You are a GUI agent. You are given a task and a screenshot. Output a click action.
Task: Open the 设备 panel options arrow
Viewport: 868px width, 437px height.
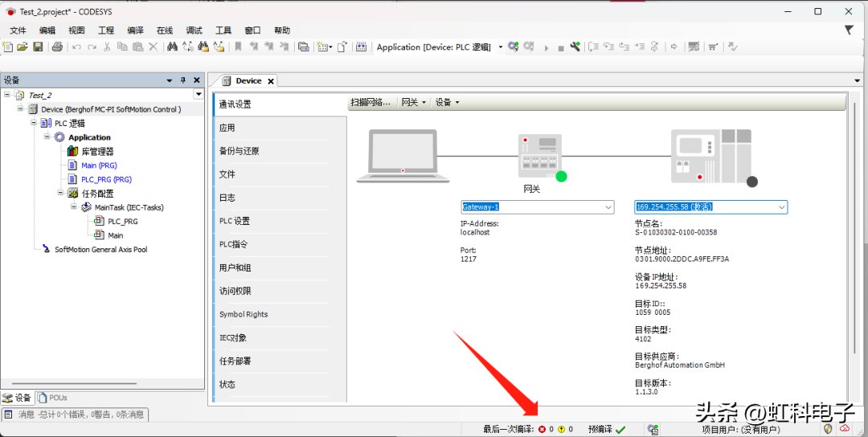(170, 80)
